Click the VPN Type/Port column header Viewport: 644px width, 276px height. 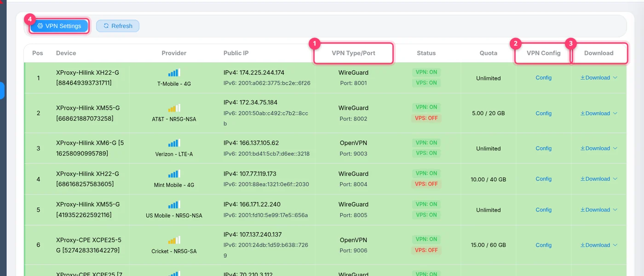coord(353,53)
